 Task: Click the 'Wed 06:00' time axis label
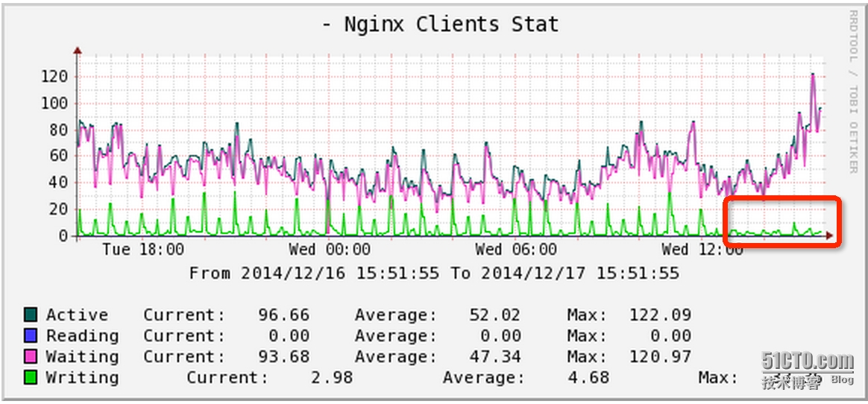tap(516, 249)
